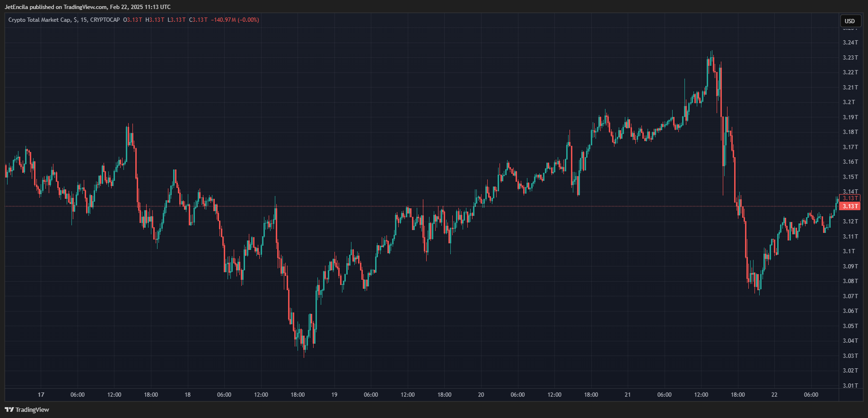Click the 3.19T price axis label

(x=850, y=117)
